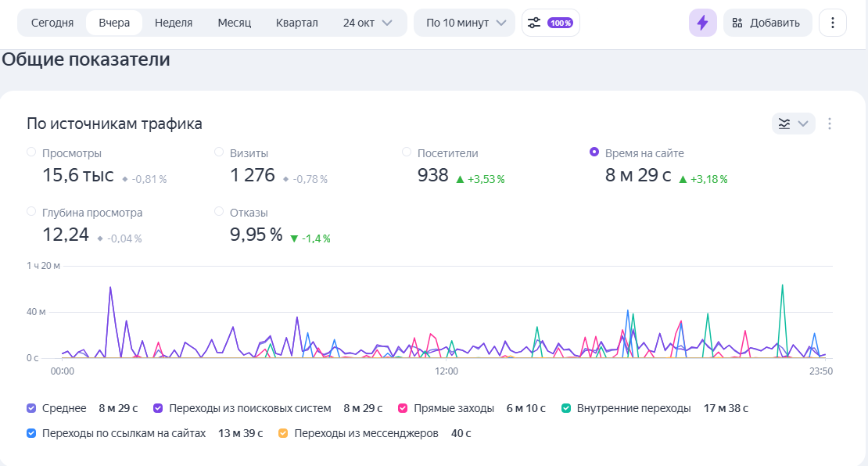Click the Добавить button
The width and height of the screenshot is (868, 466).
pos(767,23)
